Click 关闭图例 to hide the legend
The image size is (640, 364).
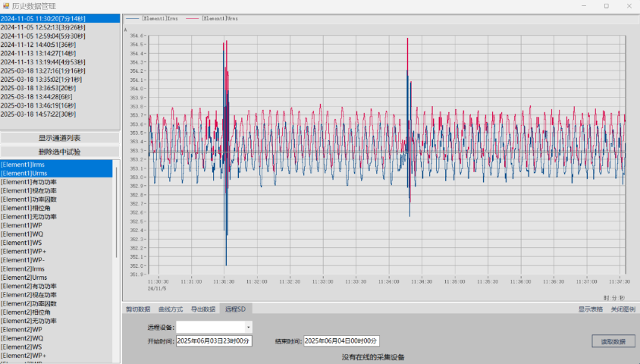[623, 309]
